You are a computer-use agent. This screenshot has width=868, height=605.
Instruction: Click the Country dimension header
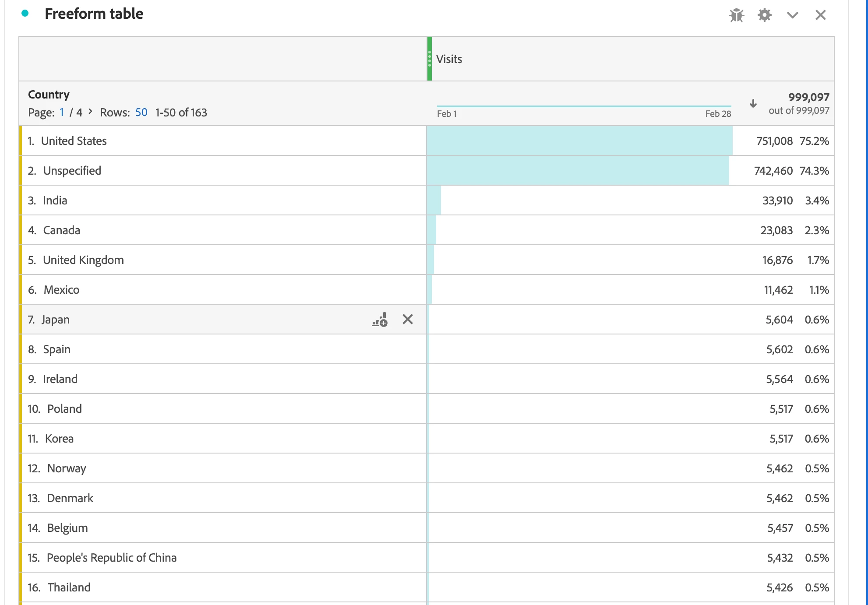(49, 95)
